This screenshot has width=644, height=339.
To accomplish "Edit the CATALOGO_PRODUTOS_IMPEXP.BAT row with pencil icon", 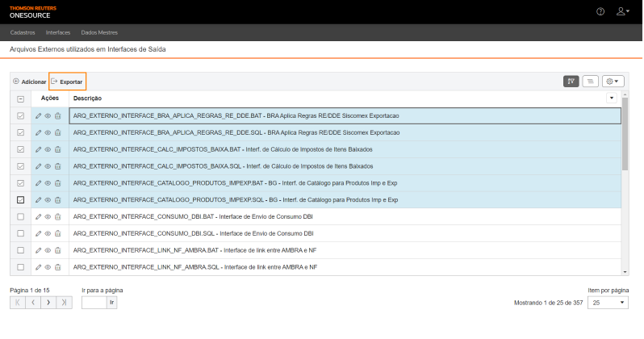I will click(x=38, y=183).
